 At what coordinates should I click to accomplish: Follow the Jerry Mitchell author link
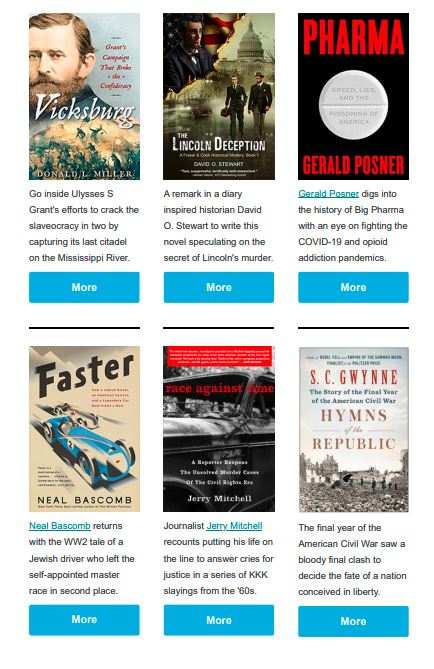pyautogui.click(x=234, y=526)
